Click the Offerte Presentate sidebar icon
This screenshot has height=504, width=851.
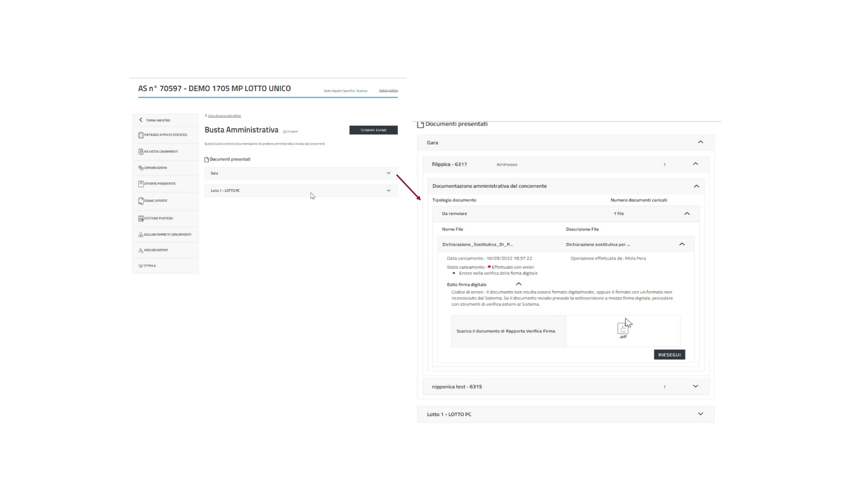coord(141,184)
